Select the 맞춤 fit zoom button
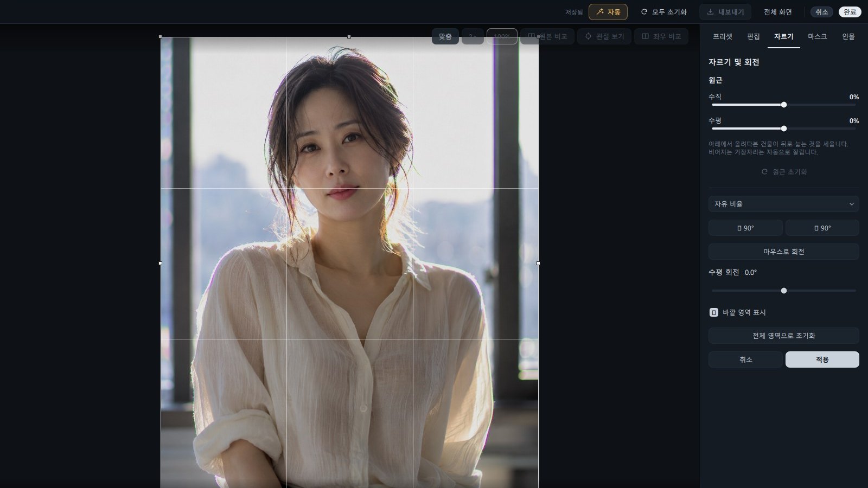The image size is (868, 488). tap(445, 36)
